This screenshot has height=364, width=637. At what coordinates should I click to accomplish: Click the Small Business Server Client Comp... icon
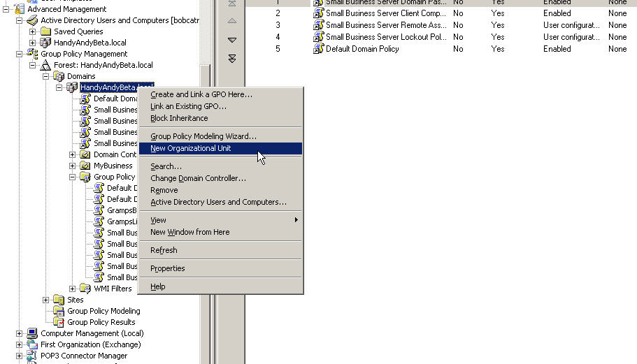pyautogui.click(x=319, y=13)
